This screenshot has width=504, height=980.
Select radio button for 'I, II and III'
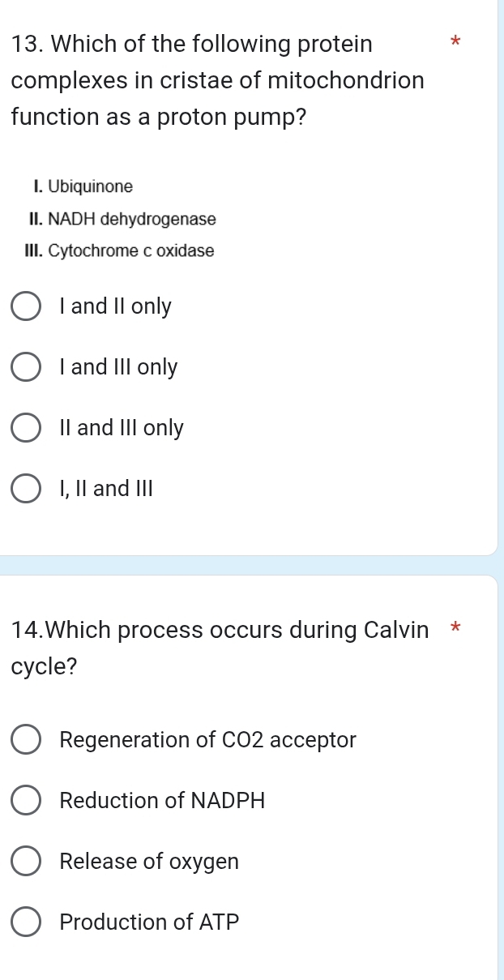coord(25,488)
